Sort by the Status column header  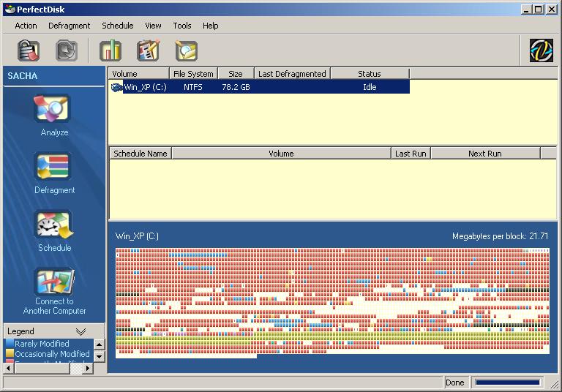pos(370,74)
